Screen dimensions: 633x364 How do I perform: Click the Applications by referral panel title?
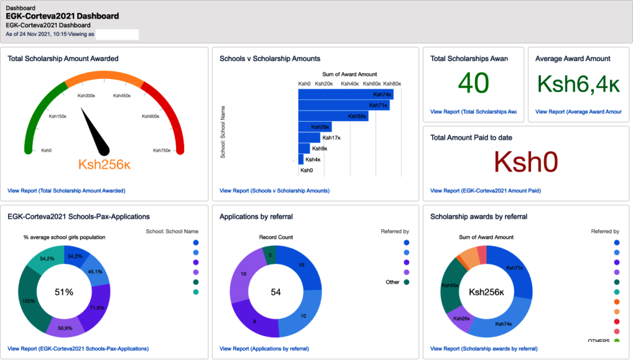point(256,217)
